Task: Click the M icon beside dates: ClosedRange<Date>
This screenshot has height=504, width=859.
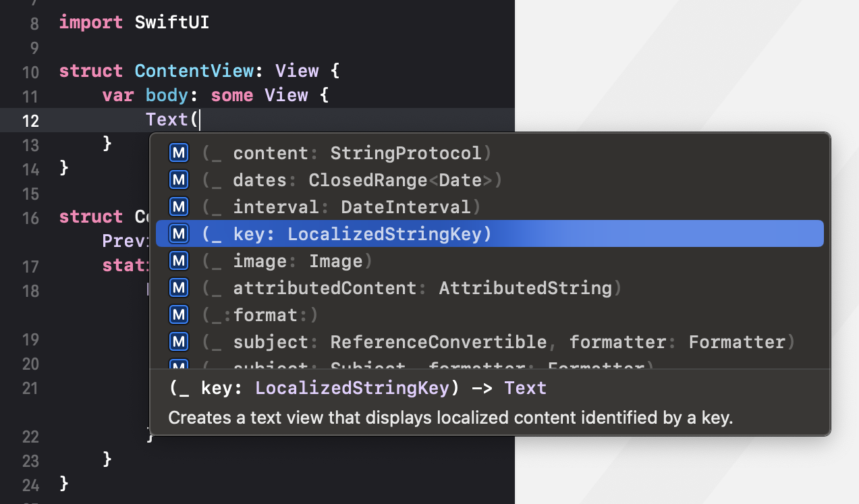Action: 179,180
